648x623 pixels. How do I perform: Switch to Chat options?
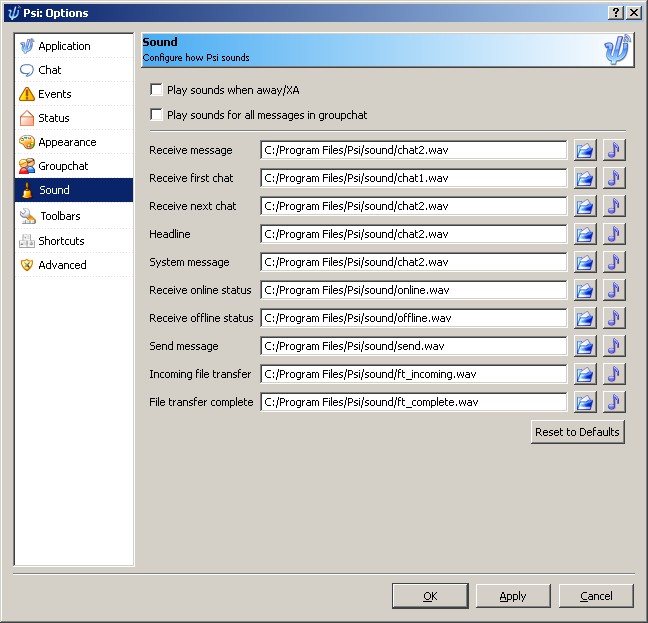pyautogui.click(x=74, y=70)
